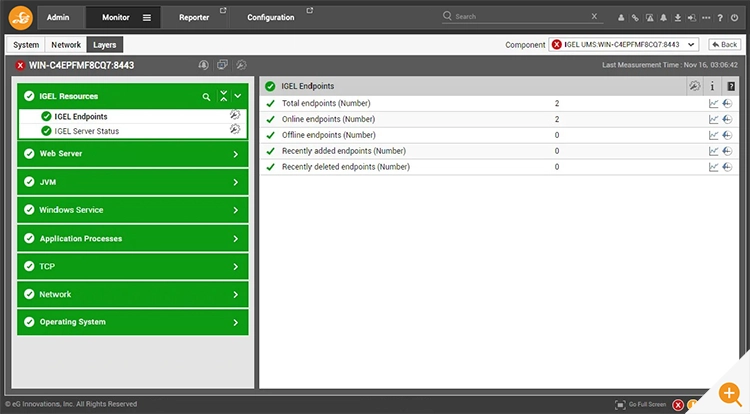Open graph for Recently deleted endpoints

(713, 167)
